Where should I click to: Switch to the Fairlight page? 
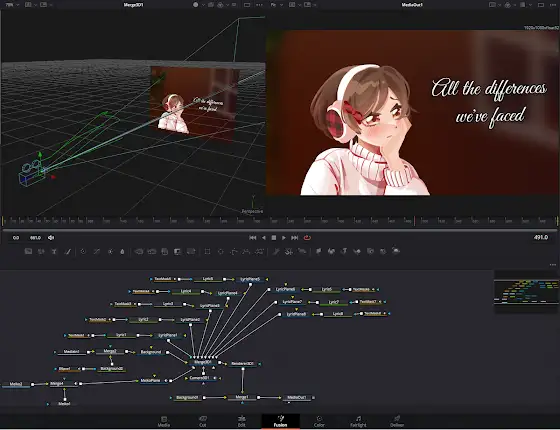click(358, 421)
